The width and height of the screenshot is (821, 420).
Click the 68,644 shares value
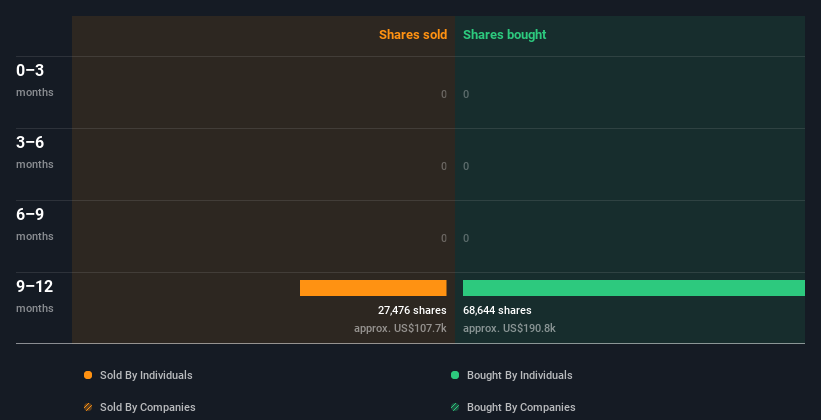click(497, 310)
